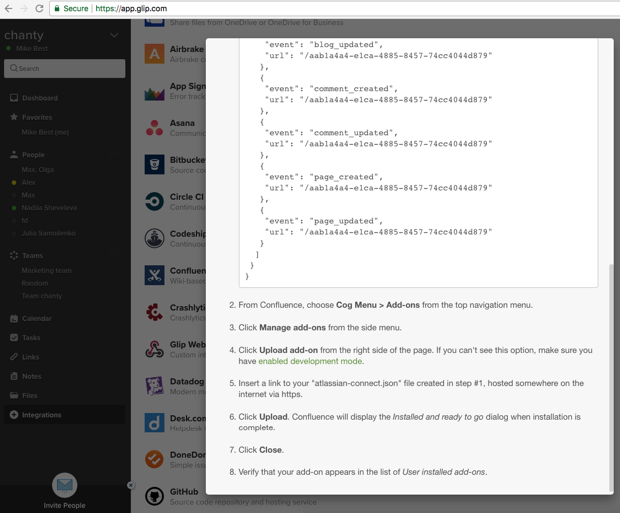
Task: Click the DoneDone integration icon
Action: (155, 460)
